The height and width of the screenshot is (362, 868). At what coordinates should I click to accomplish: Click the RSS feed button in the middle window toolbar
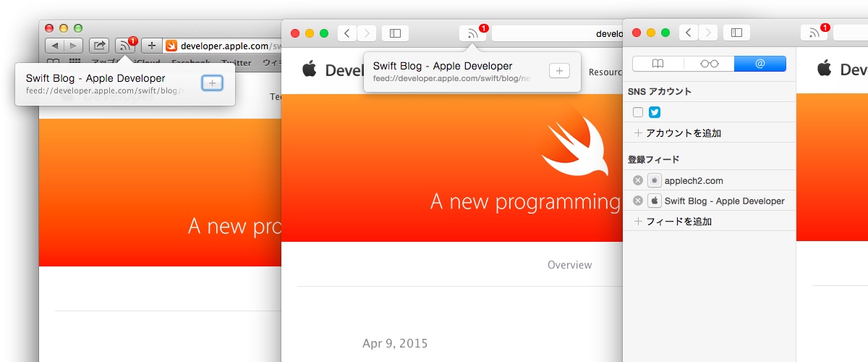[x=472, y=33]
